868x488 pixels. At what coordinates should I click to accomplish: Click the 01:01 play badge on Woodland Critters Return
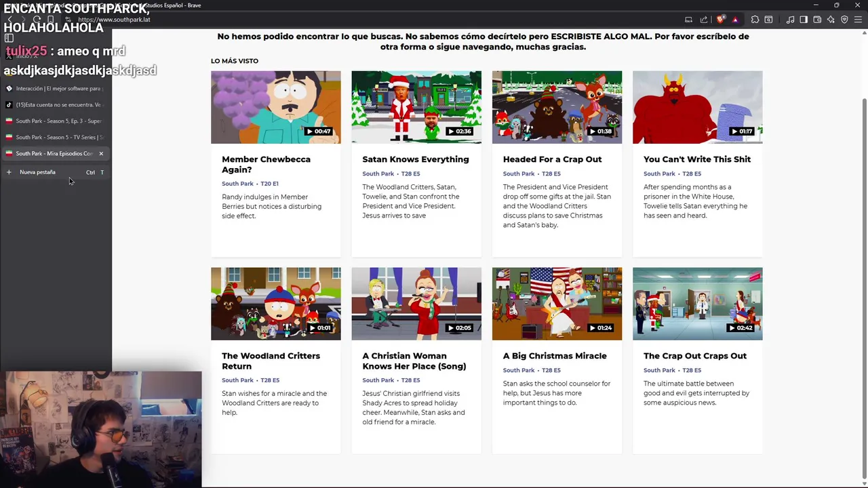(319, 328)
